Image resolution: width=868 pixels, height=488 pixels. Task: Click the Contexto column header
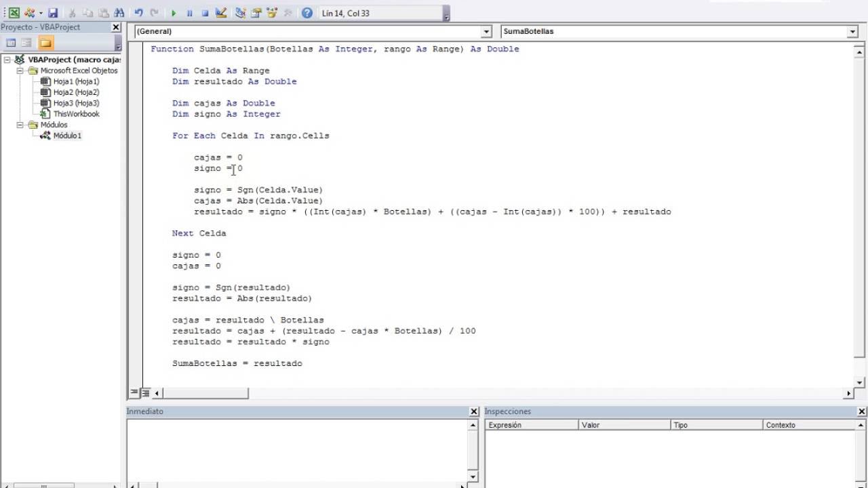pos(809,425)
